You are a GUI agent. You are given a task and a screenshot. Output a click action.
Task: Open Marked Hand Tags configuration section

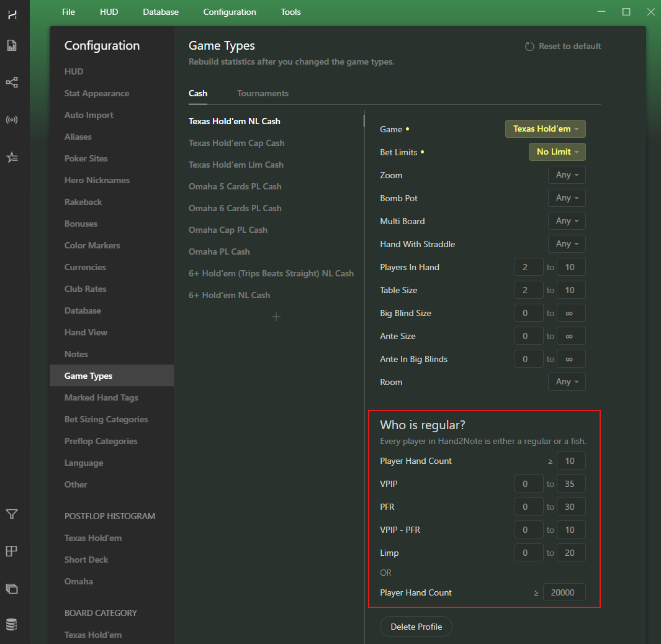(x=101, y=397)
